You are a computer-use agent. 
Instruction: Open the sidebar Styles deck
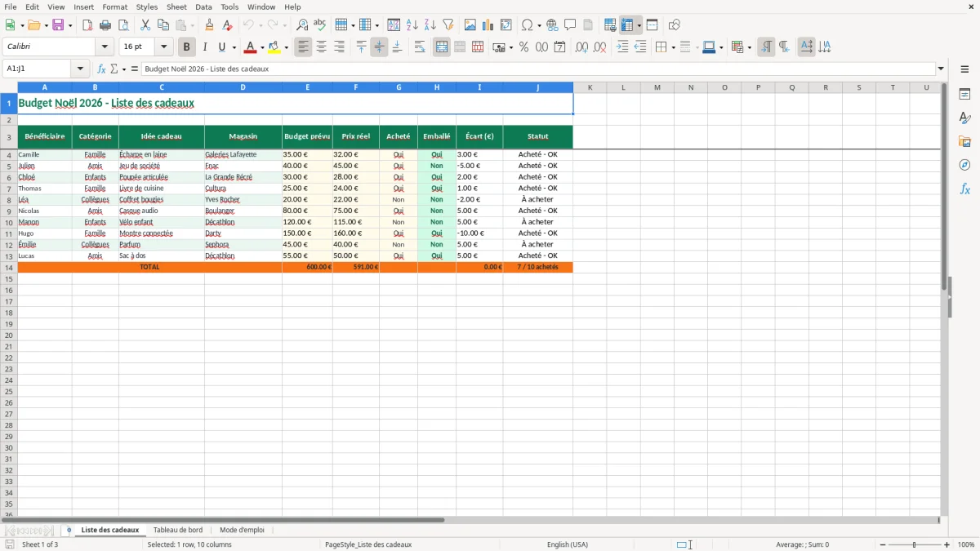[x=964, y=118]
